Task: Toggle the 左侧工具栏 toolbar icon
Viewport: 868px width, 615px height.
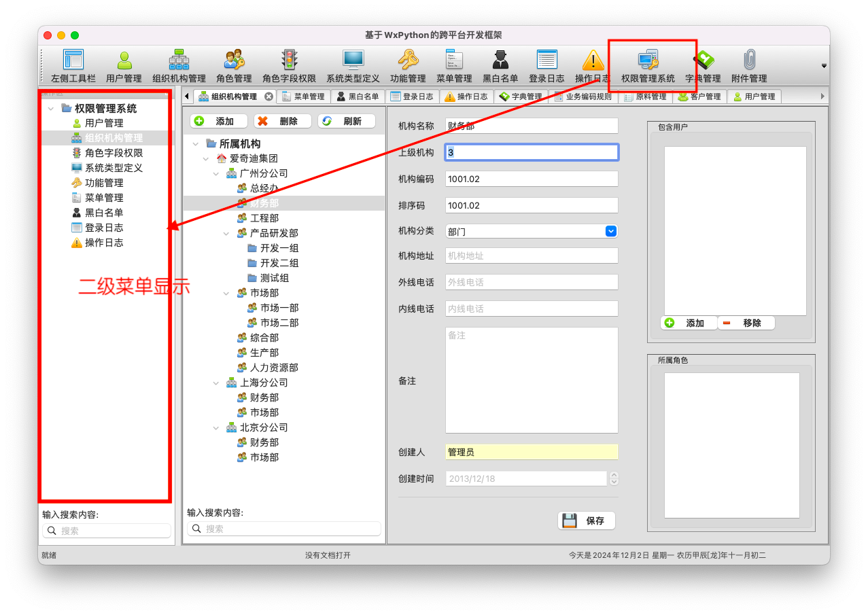Action: coord(73,66)
